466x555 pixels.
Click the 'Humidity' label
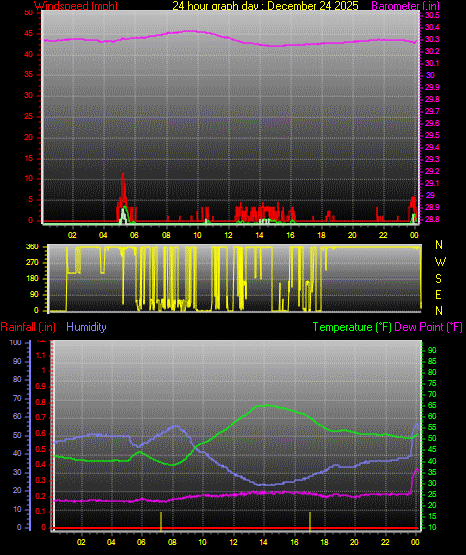(x=86, y=327)
